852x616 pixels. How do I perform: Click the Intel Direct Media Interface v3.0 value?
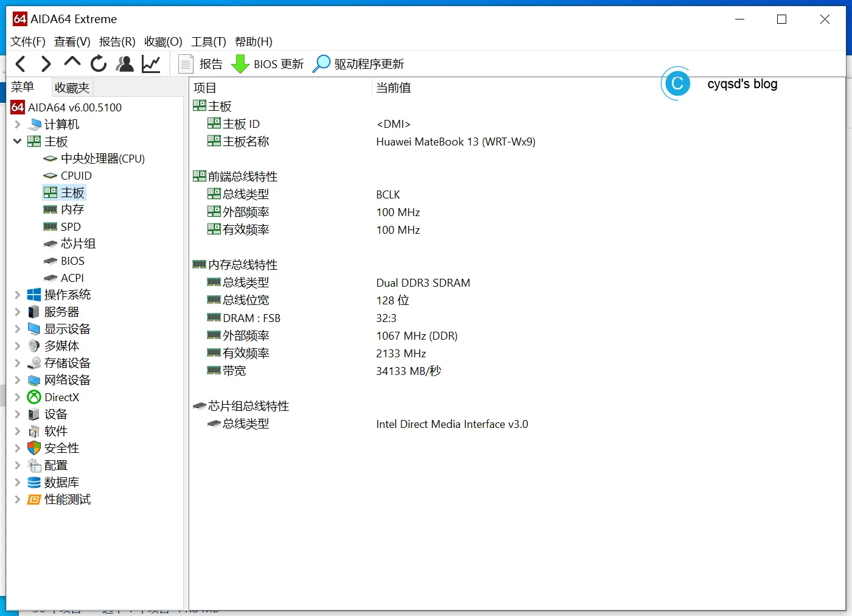[x=452, y=424]
